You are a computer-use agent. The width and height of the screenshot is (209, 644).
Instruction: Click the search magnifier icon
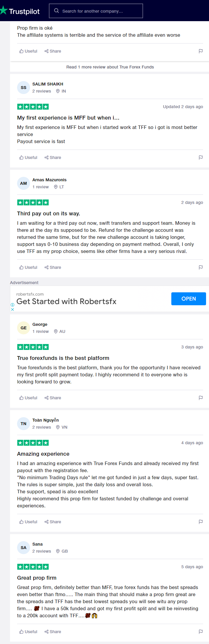pos(57,11)
